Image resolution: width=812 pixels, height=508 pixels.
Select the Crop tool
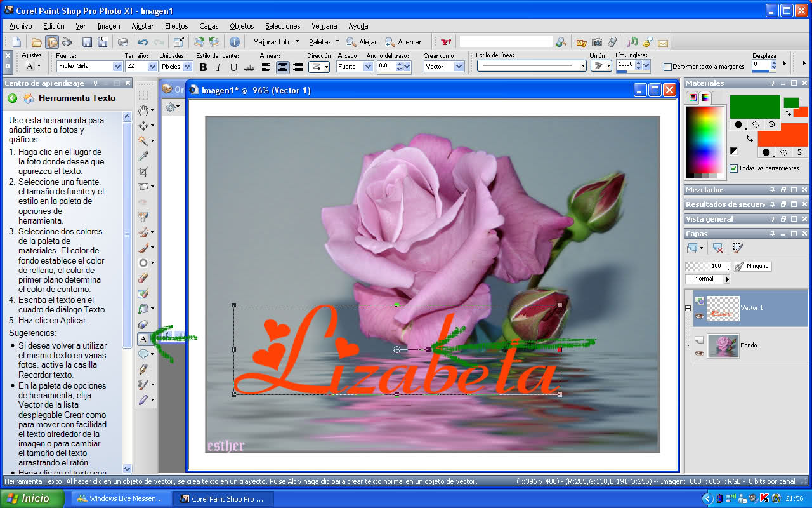pos(144,171)
